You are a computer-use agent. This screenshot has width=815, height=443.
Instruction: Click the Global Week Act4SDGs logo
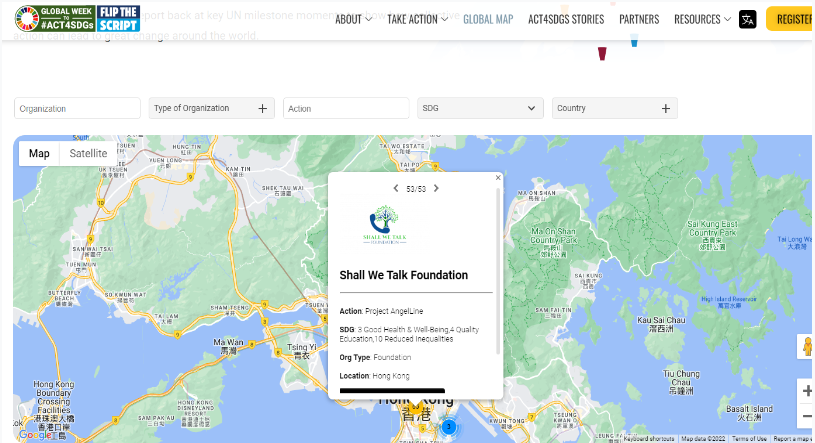tap(55, 19)
